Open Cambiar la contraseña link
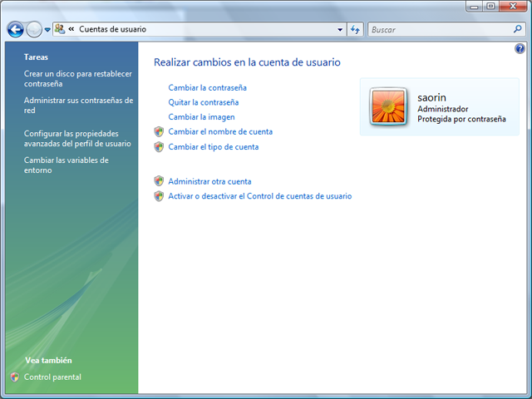 coord(207,87)
